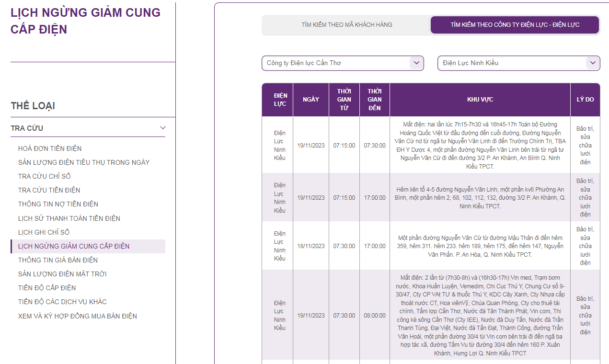This screenshot has width=609, height=364.
Task: Click the THỜI GIAN ĐẾN column header
Action: point(375,100)
